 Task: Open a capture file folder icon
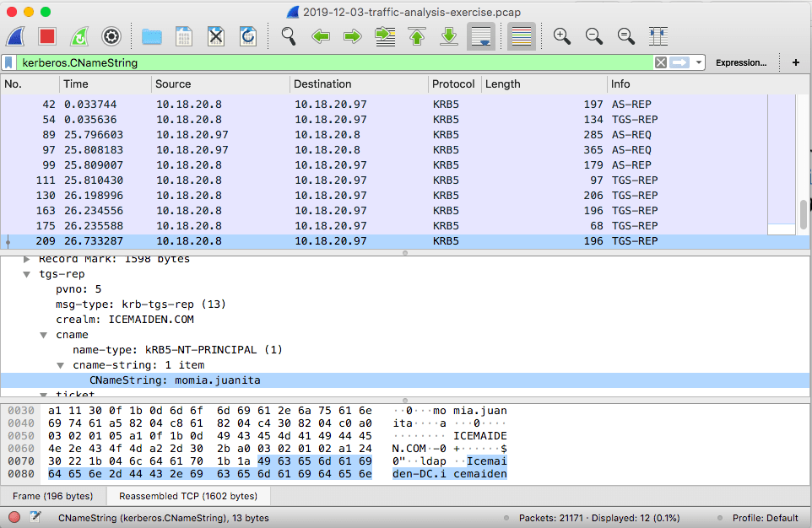(152, 37)
